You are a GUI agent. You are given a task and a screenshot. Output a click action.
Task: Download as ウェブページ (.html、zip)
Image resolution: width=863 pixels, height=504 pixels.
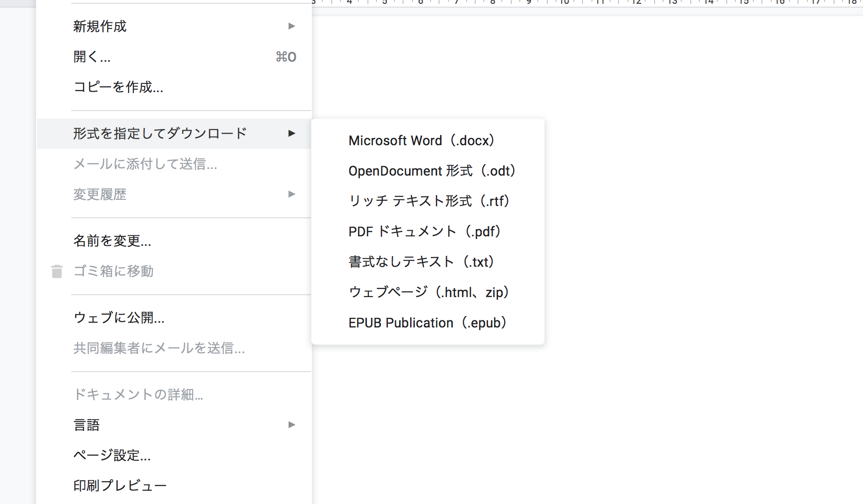pos(428,293)
